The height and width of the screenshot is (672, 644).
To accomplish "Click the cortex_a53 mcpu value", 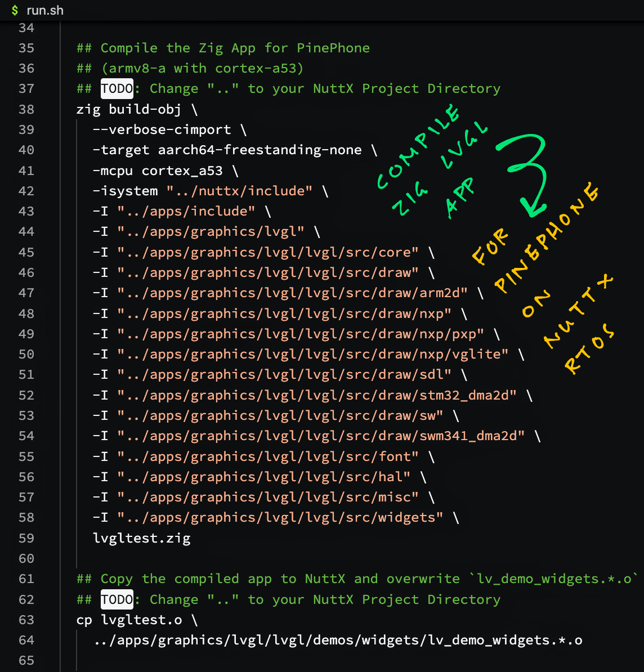I will point(182,171).
